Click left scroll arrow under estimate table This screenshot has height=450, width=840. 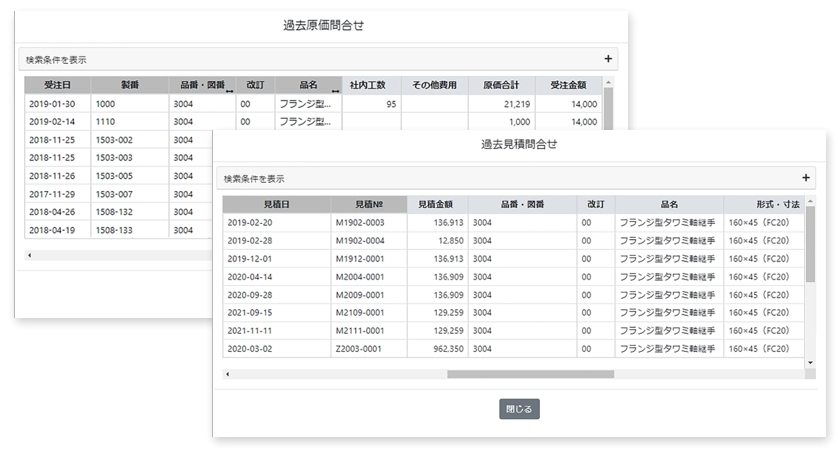click(x=227, y=374)
